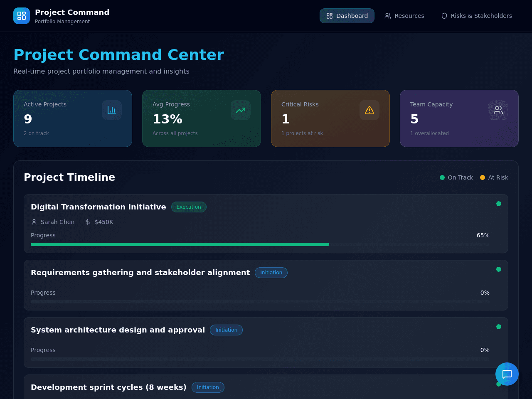Click the Project Command logo icon
Screen dimensions: 532x399
point(22,16)
